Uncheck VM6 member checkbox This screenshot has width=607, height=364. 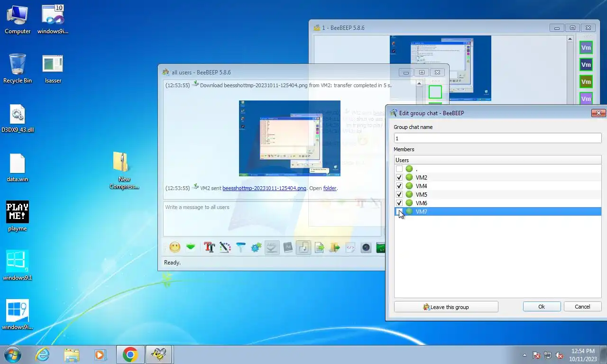pyautogui.click(x=399, y=203)
